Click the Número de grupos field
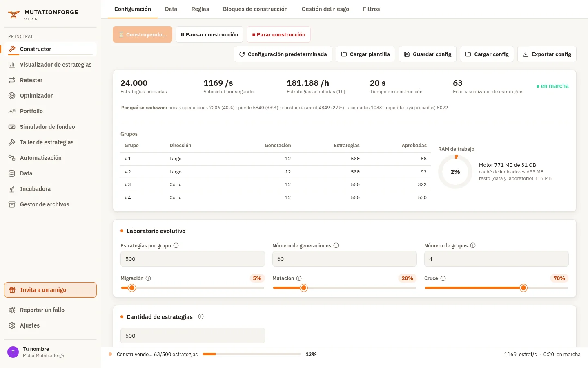Image resolution: width=588 pixels, height=368 pixels. (497, 259)
